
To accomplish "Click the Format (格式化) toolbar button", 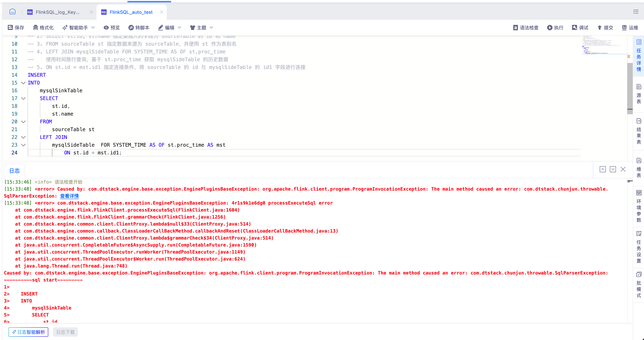I will [43, 27].
